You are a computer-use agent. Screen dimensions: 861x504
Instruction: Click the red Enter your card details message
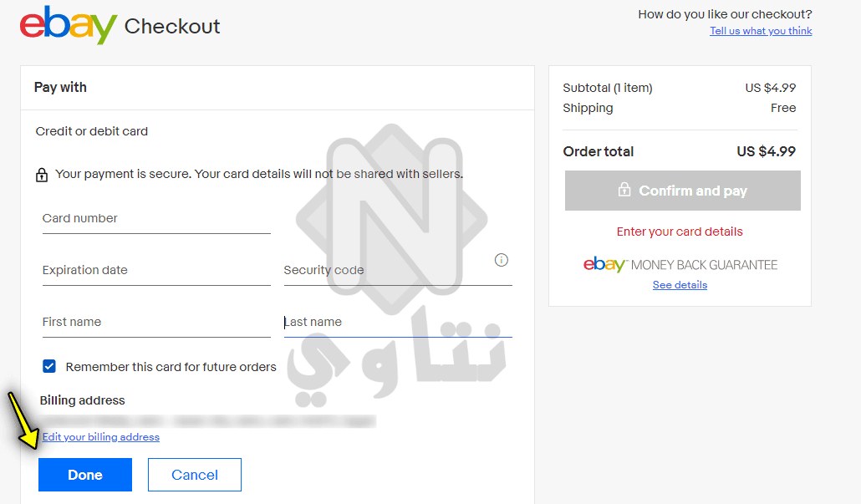(680, 232)
